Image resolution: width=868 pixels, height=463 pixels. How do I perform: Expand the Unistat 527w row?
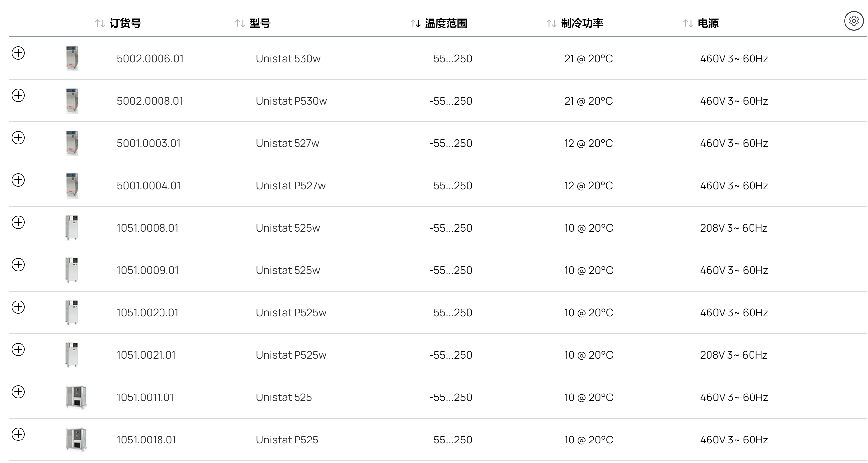click(x=18, y=138)
